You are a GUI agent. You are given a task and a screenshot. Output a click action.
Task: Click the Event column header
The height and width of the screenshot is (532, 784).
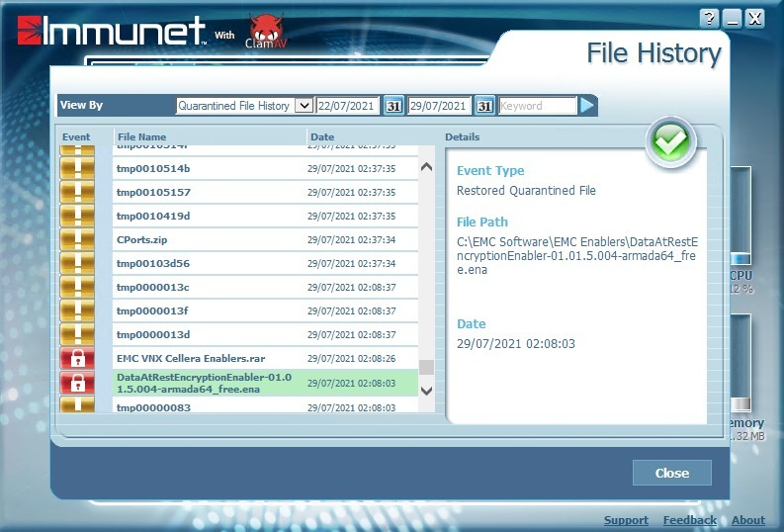pyautogui.click(x=76, y=137)
